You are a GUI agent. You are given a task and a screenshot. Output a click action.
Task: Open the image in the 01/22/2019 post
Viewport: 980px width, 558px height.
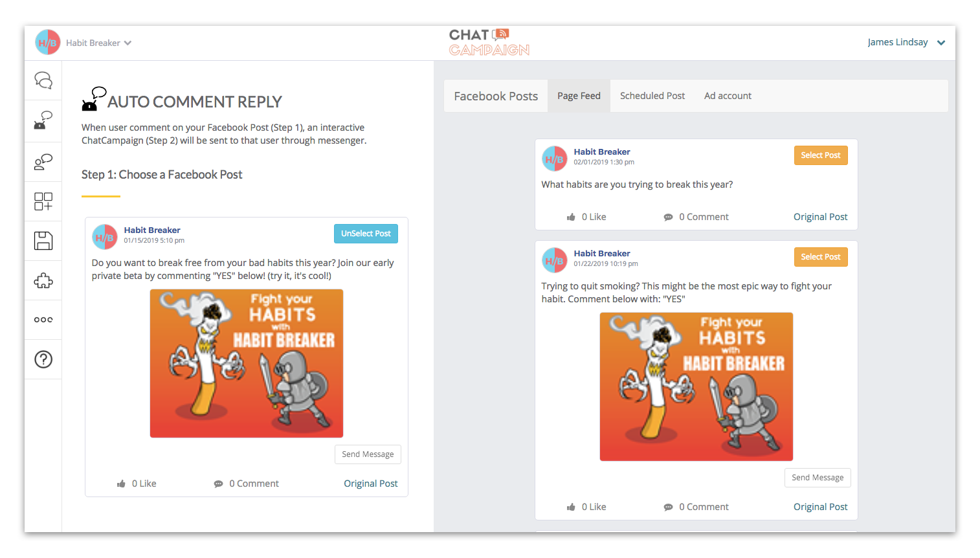pos(696,386)
